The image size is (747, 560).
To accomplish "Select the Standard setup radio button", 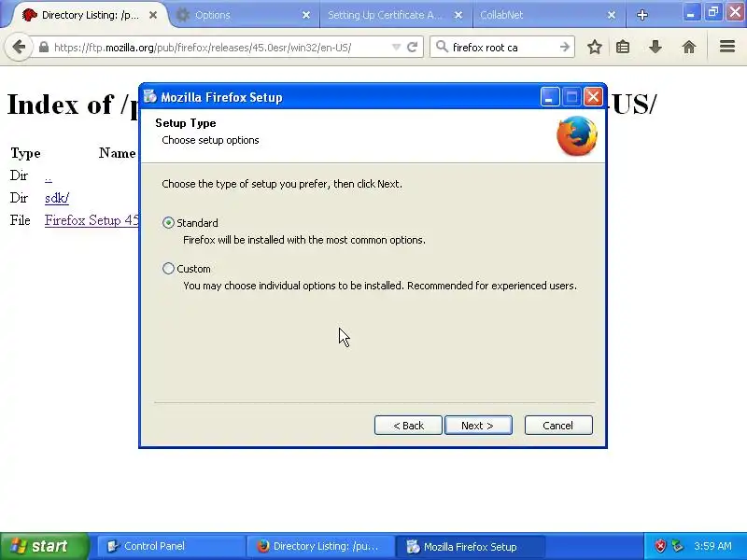I will click(x=168, y=223).
